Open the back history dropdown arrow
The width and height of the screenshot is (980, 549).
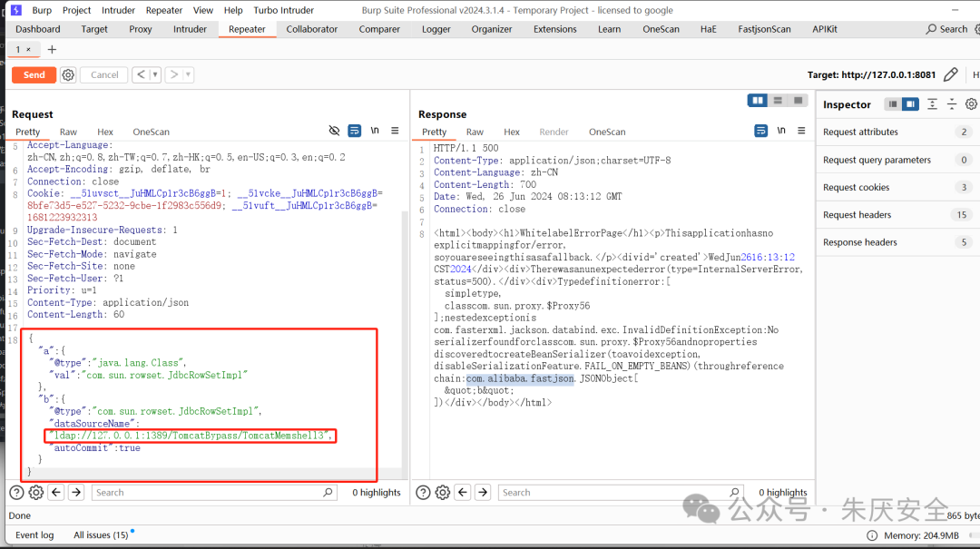coord(155,74)
